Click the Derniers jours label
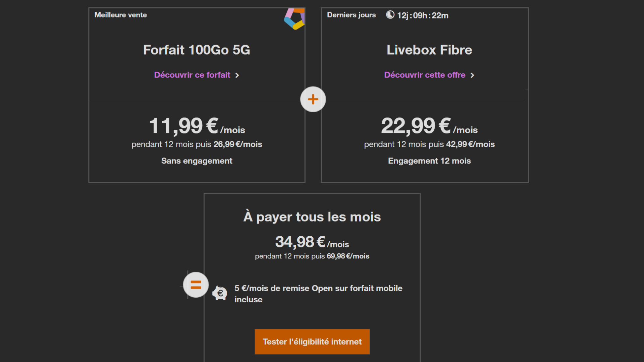 point(352,15)
